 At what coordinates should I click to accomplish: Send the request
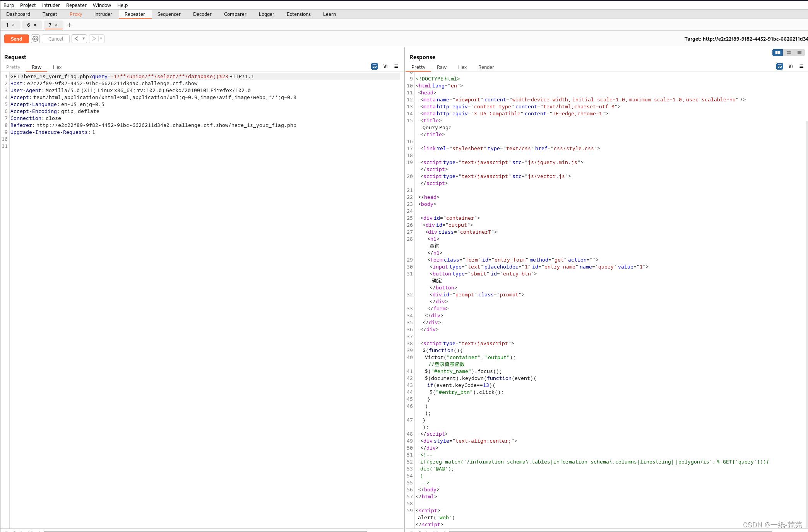click(x=17, y=39)
